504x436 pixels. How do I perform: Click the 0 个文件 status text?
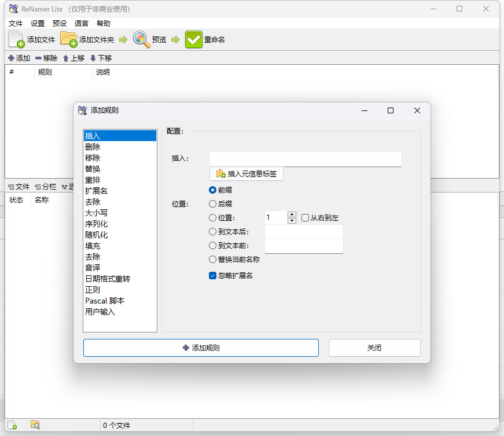(116, 426)
